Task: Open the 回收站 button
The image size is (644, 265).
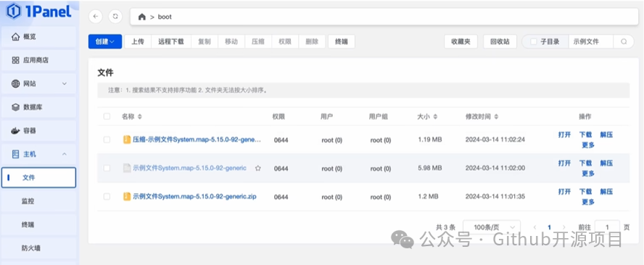Action: pos(500,41)
